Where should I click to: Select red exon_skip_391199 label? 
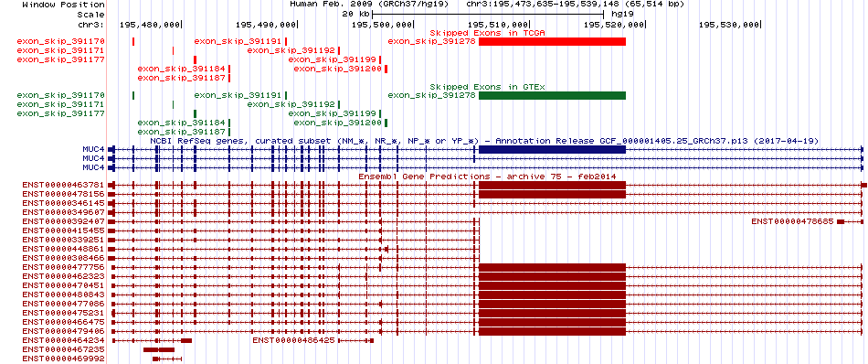[x=333, y=59]
